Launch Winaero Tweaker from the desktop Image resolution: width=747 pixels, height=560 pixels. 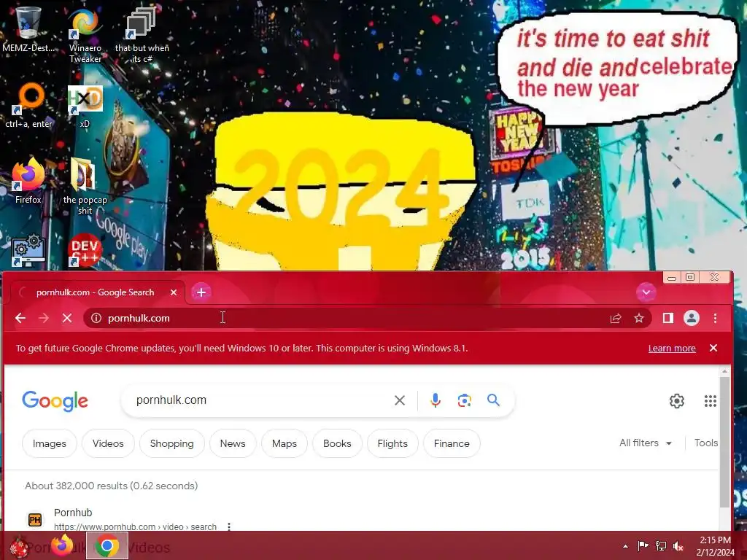click(x=85, y=36)
